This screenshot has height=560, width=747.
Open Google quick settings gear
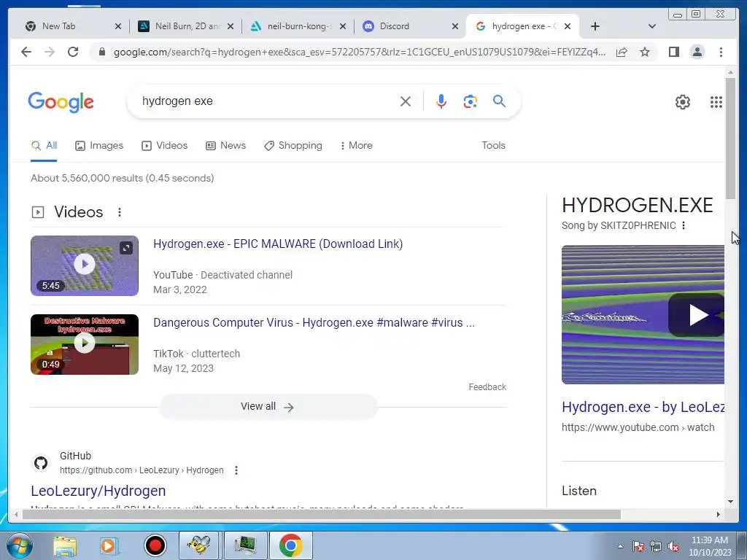(x=683, y=102)
